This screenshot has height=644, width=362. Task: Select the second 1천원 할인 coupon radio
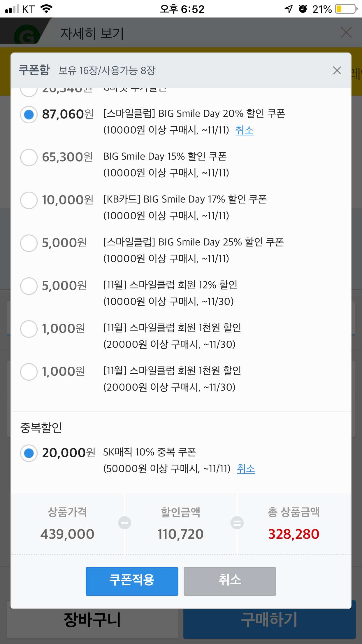click(x=29, y=372)
